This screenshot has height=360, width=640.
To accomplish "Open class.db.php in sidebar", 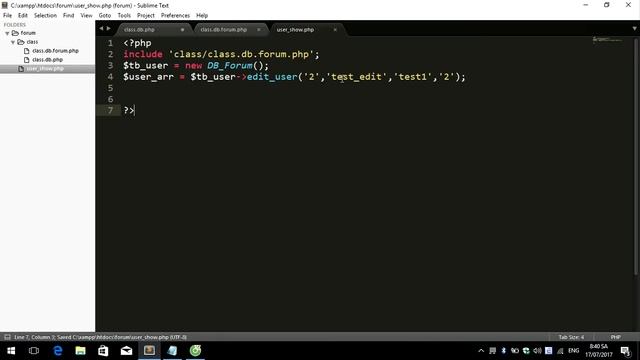I will point(47,60).
